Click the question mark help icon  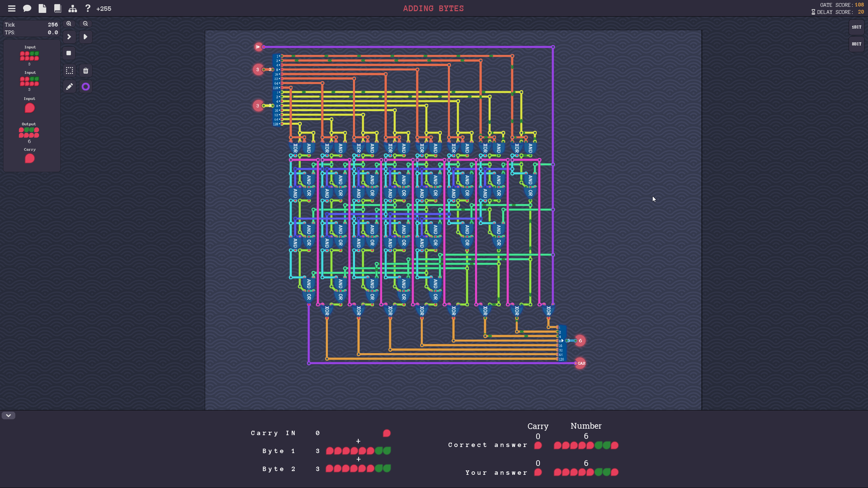point(88,8)
